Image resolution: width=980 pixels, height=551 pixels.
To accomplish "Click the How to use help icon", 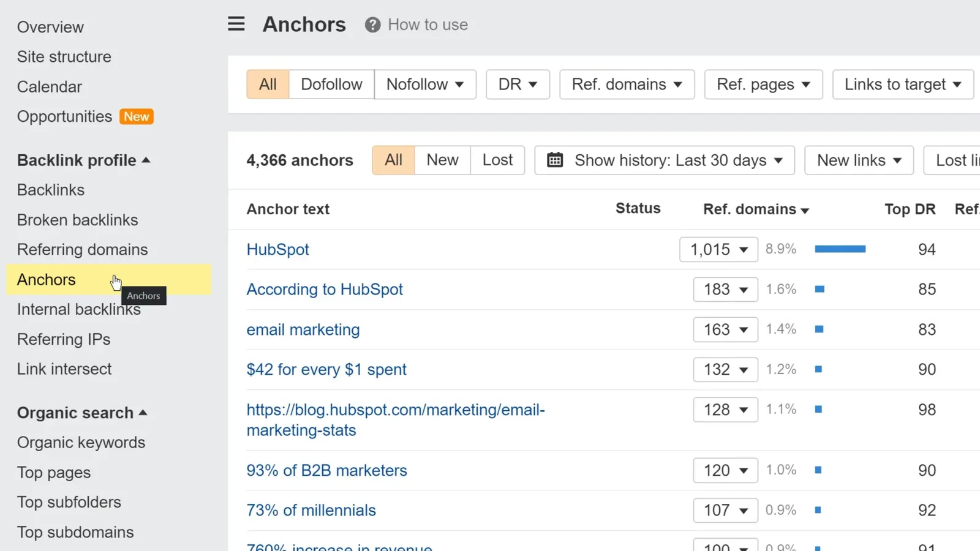I will pos(372,25).
